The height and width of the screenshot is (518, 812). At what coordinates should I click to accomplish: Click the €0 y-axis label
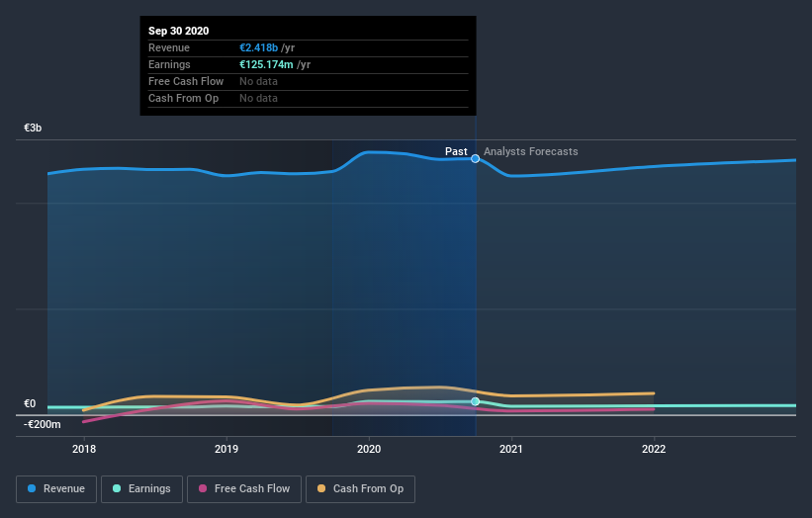[x=30, y=403]
